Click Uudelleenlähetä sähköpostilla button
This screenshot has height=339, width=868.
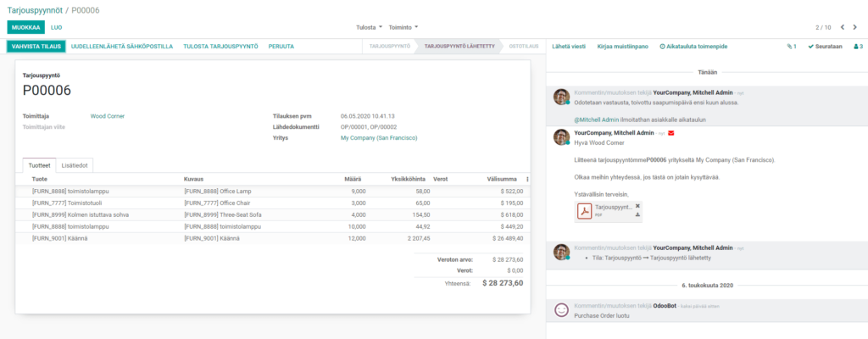tap(122, 47)
